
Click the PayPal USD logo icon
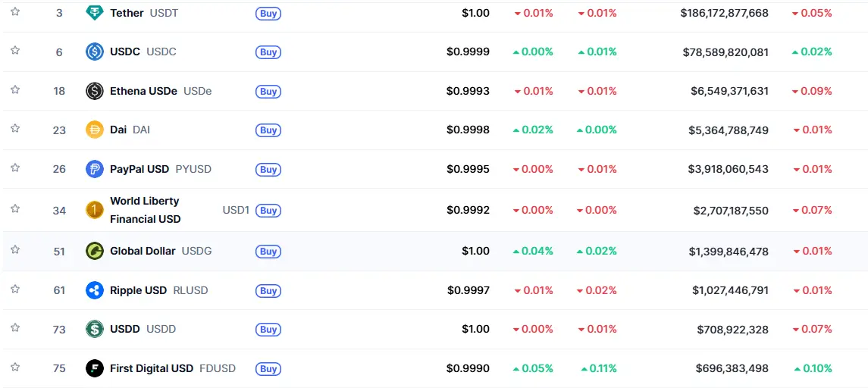coord(95,169)
